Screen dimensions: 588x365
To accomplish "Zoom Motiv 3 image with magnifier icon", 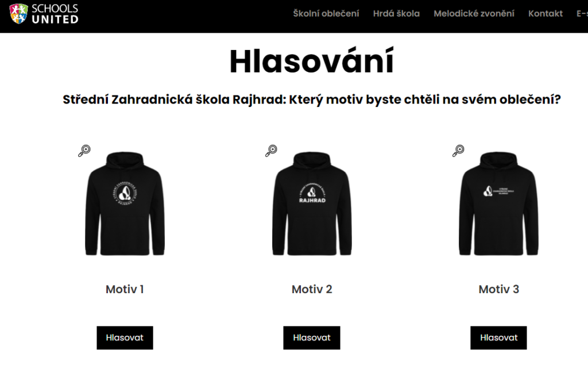I will click(x=458, y=151).
